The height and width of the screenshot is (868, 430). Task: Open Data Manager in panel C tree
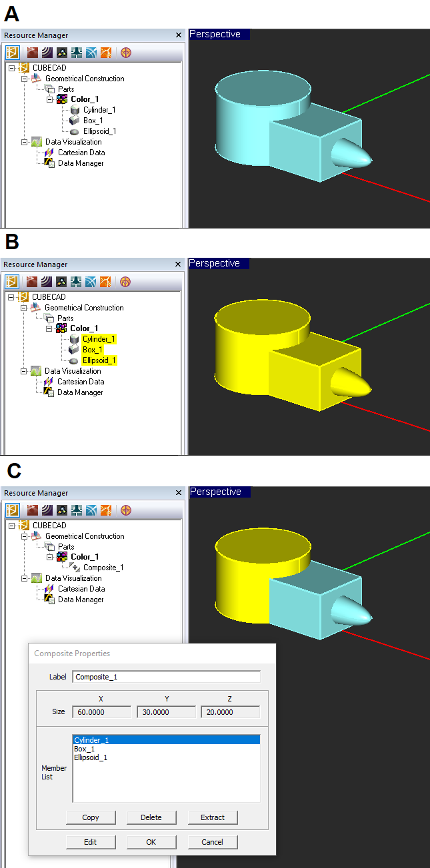coord(81,600)
